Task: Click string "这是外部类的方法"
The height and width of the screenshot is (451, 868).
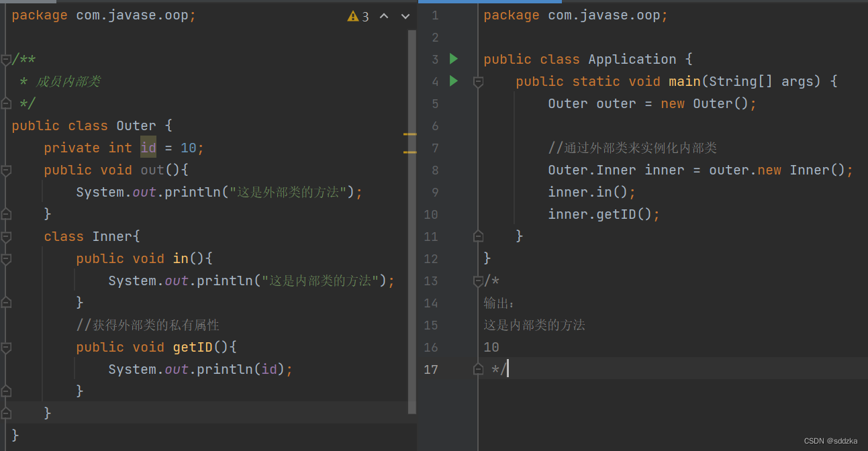Action: click(288, 192)
